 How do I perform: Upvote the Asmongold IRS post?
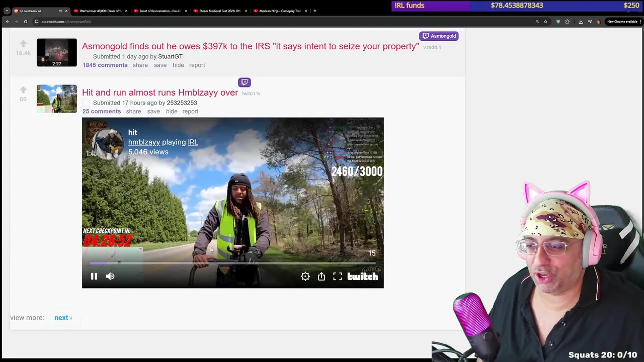(x=23, y=44)
